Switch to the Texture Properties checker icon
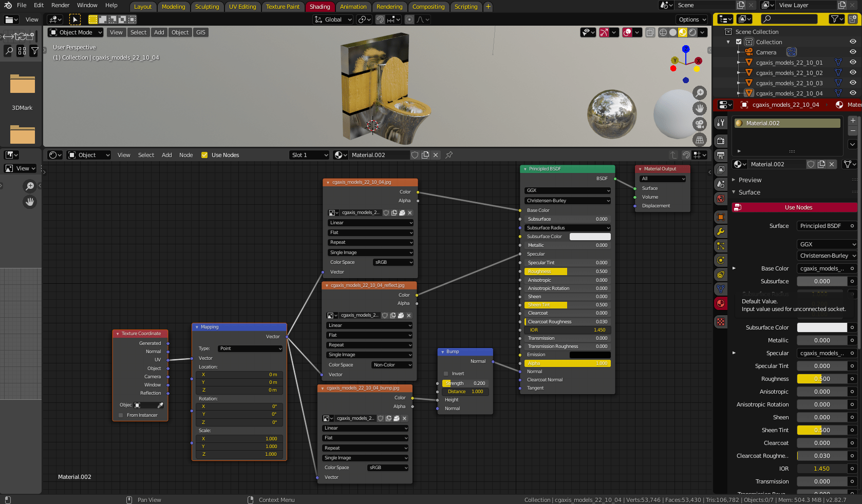This screenshot has height=504, width=862. coord(721,322)
